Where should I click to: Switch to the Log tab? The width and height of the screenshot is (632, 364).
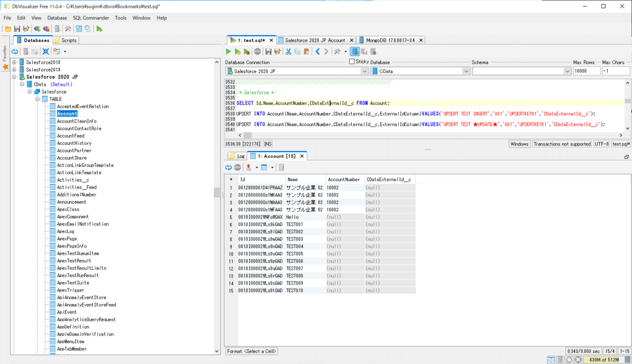pos(237,156)
